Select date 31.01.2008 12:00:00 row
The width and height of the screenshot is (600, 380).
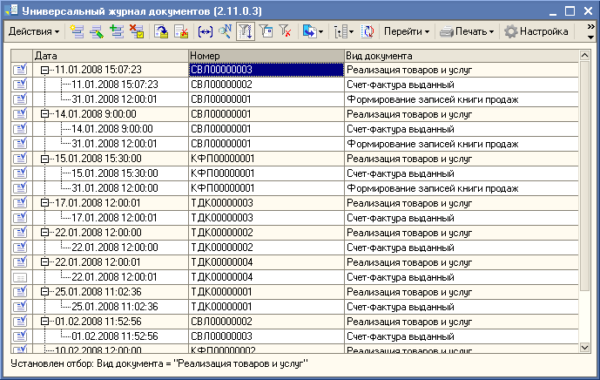pyautogui.click(x=115, y=188)
